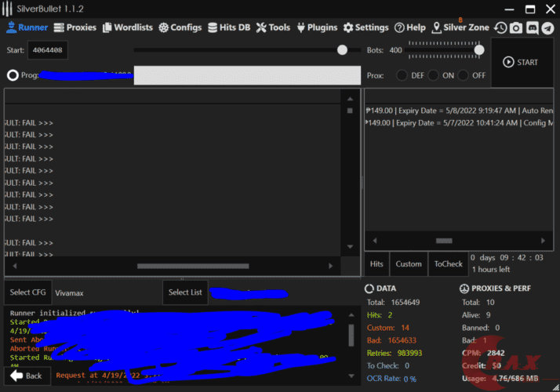Open the Proxies tab
Screen dimensions: 560x392
tap(75, 27)
